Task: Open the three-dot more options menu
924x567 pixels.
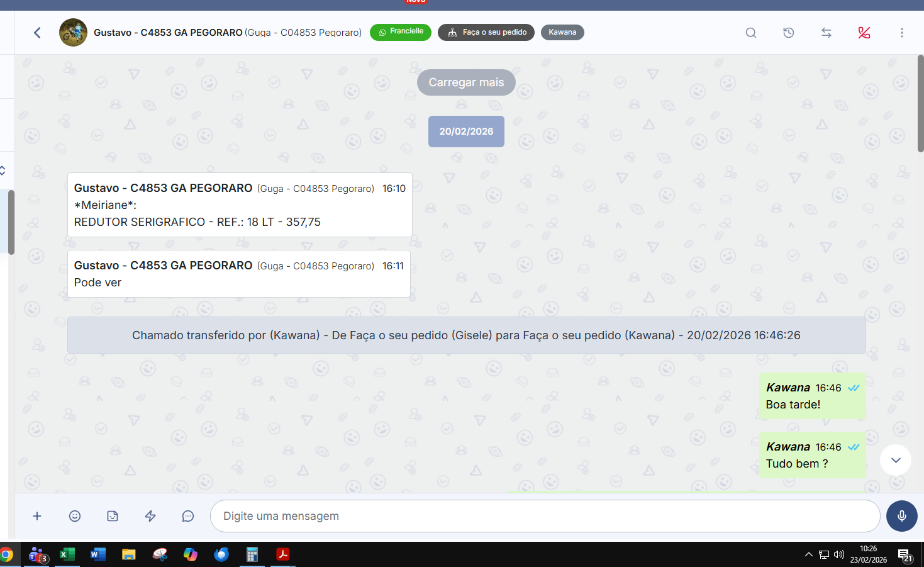Action: [x=901, y=33]
